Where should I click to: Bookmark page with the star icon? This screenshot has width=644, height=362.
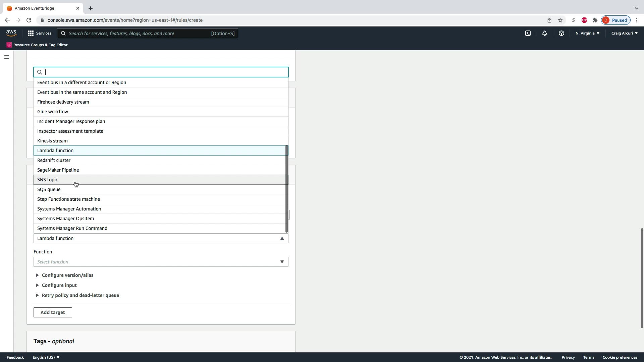click(560, 20)
